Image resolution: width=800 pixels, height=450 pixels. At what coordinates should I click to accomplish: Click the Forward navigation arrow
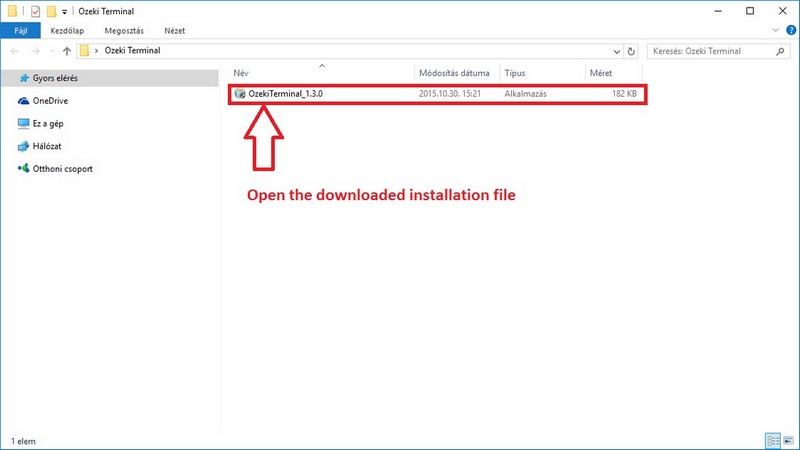click(35, 51)
